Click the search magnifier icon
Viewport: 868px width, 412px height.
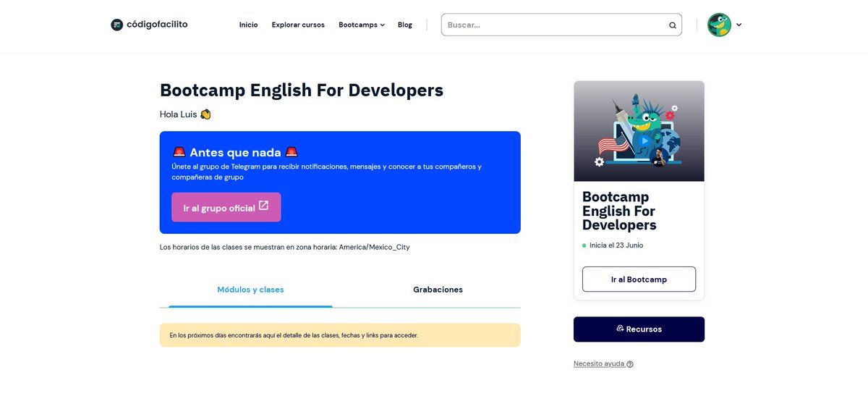click(x=673, y=25)
